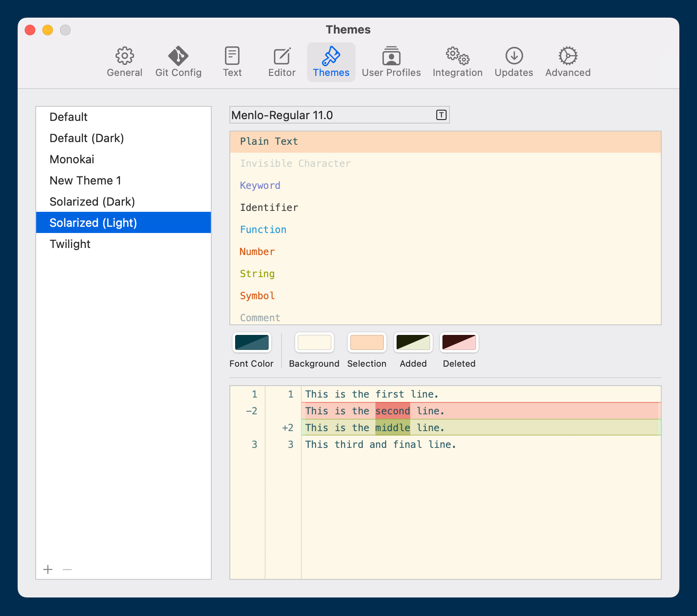Click the Font Color swatch

(x=252, y=342)
